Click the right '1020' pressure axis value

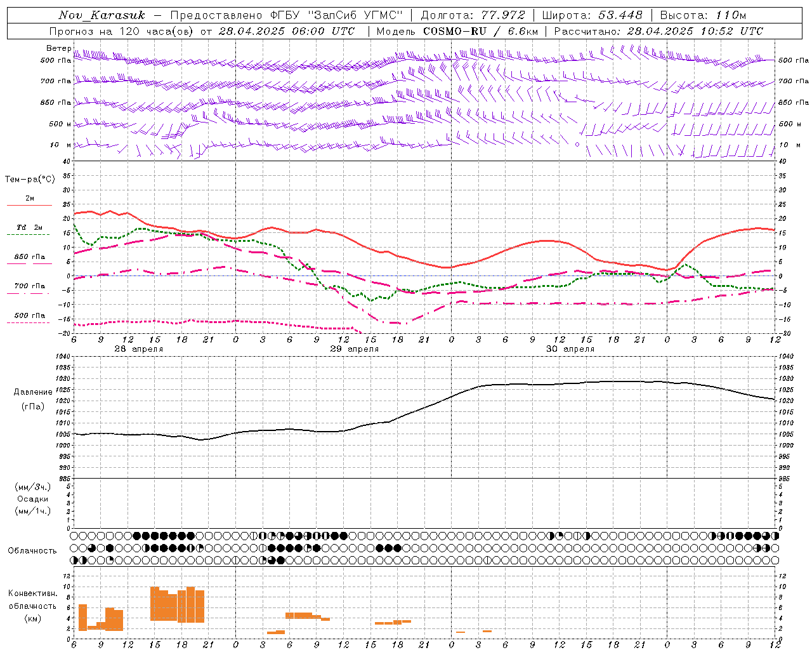tap(785, 401)
